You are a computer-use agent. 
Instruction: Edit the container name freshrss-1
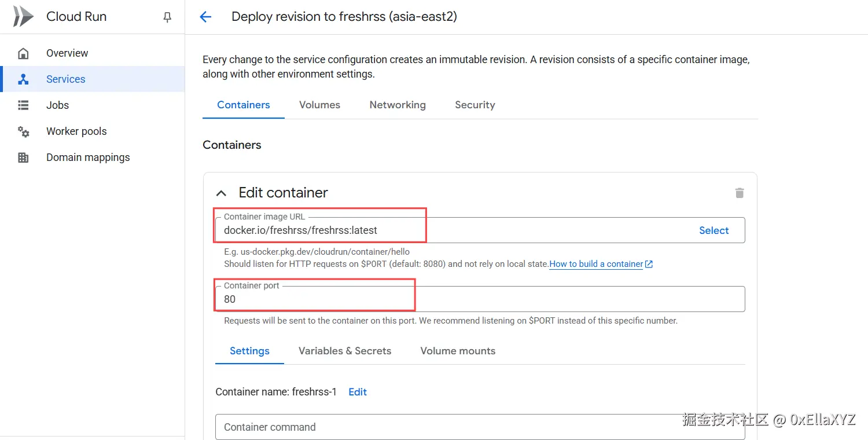pos(358,392)
